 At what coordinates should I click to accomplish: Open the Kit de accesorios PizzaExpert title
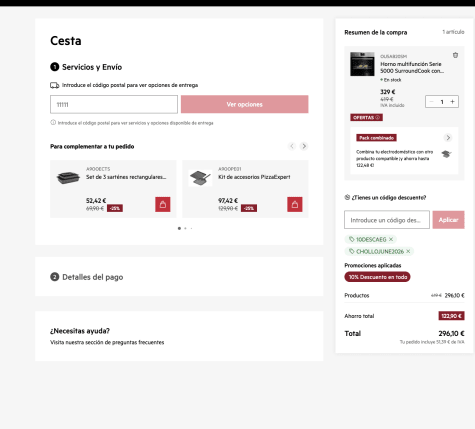[254, 177]
